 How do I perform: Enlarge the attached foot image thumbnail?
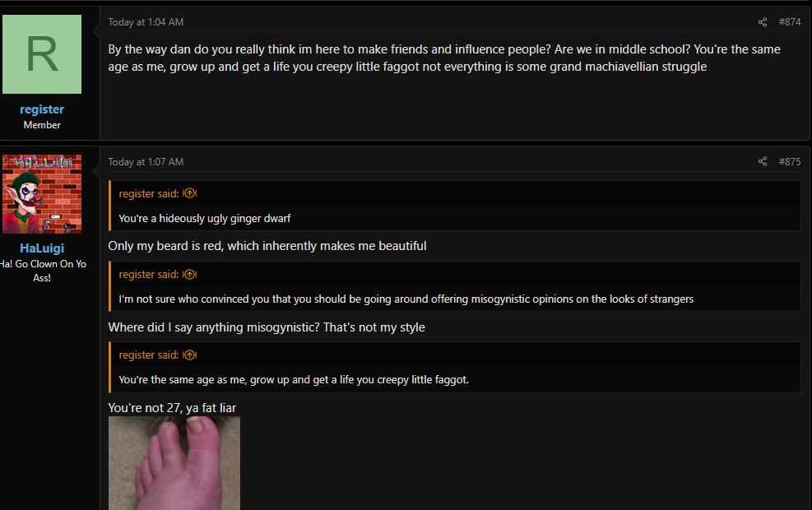coord(174,463)
